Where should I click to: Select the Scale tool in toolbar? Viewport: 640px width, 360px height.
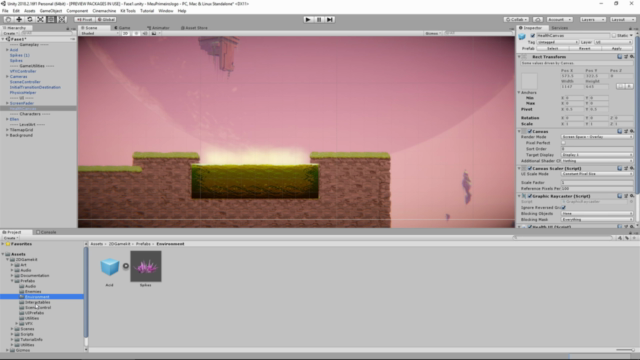point(40,19)
